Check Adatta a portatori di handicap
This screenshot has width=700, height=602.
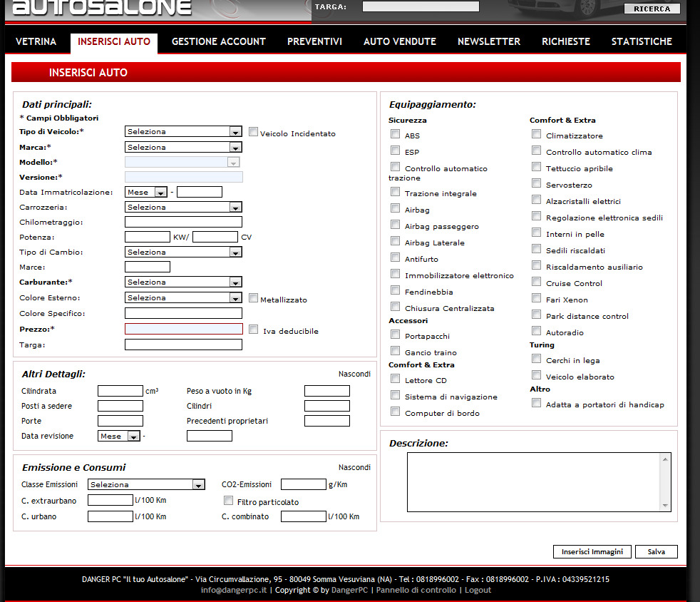pos(537,403)
